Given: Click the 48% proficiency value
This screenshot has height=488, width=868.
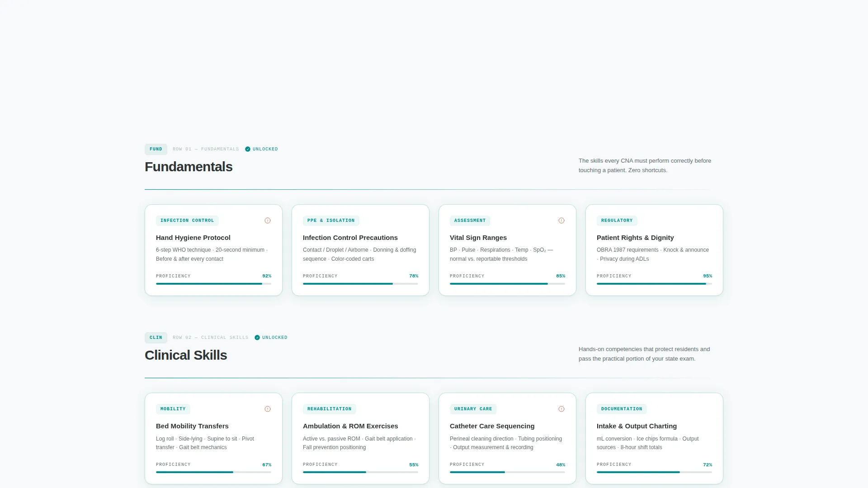Looking at the screenshot, I should [561, 465].
